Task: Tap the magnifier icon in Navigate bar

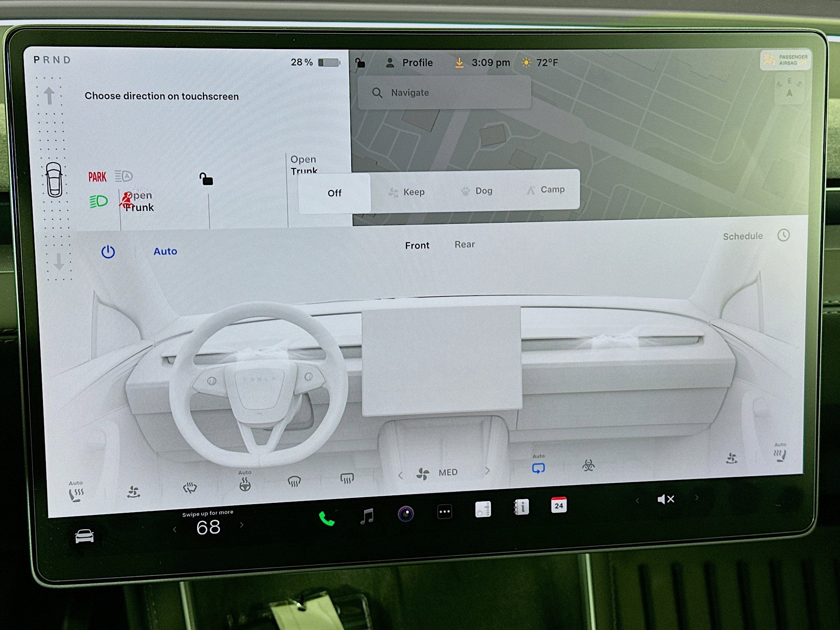Action: (x=377, y=93)
